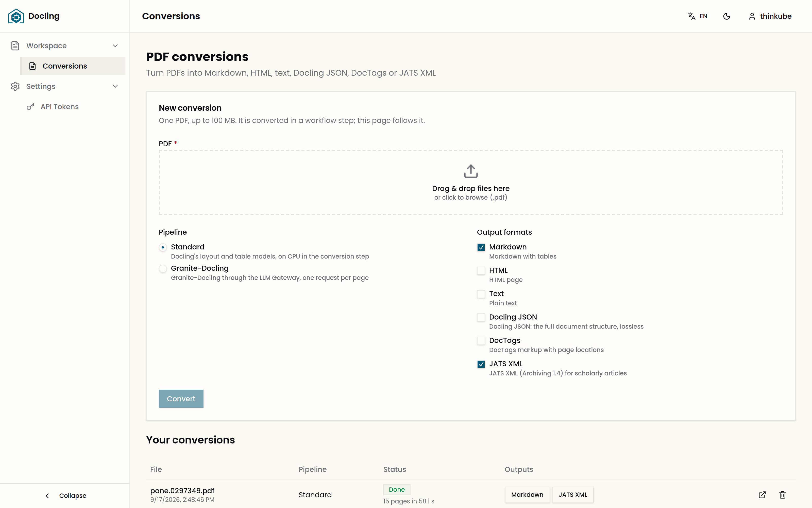Click the API Tokens key icon
This screenshot has height=508, width=812.
(30, 107)
